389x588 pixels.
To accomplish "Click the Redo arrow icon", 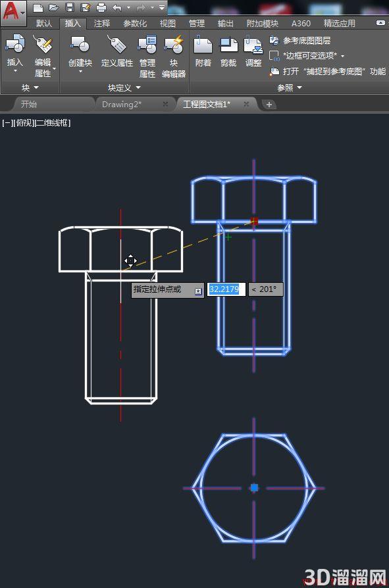I will pos(141,7).
